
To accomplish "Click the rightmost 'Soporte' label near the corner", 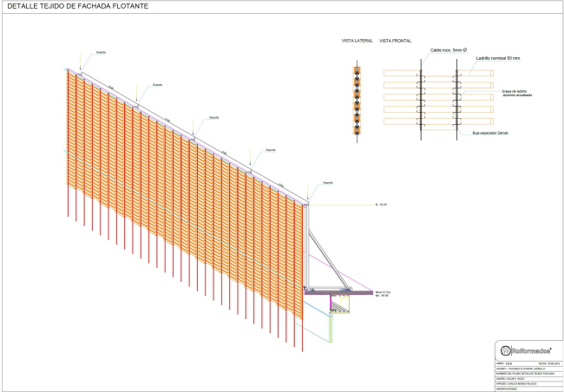I will tap(327, 183).
